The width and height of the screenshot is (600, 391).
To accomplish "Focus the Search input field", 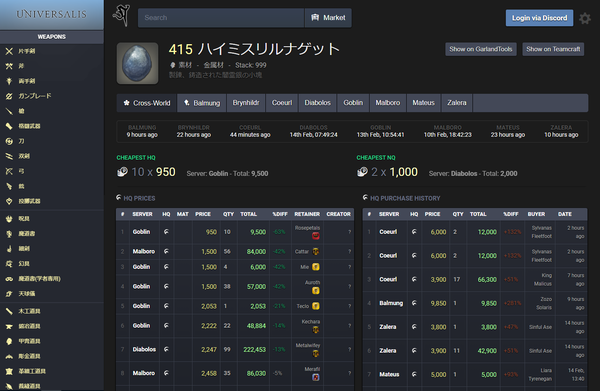I will tap(221, 18).
